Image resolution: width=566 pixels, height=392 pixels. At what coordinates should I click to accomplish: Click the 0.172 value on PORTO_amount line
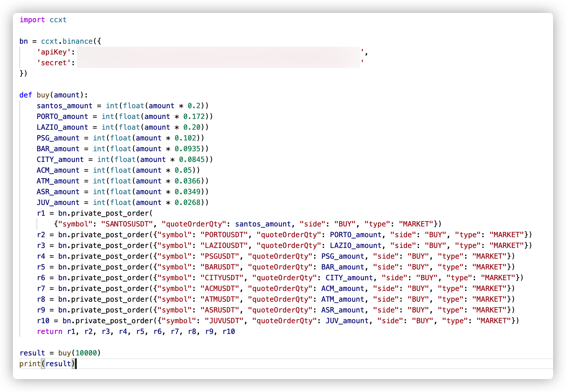(194, 116)
